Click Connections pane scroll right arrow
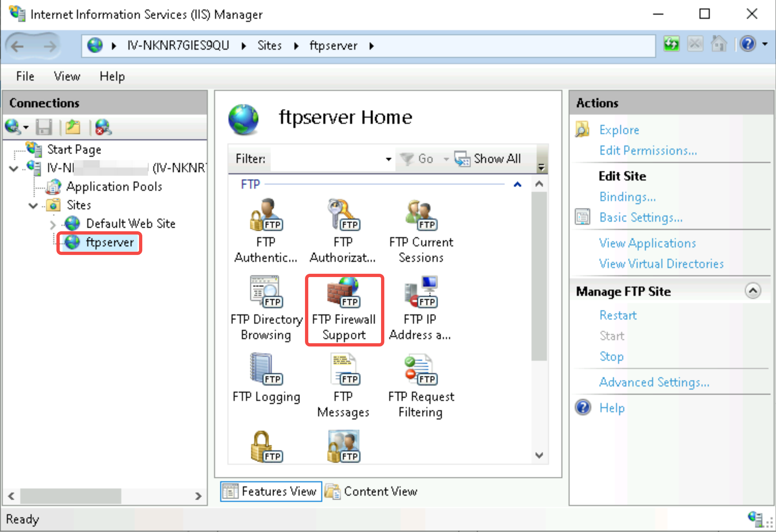The width and height of the screenshot is (776, 532). pyautogui.click(x=198, y=496)
